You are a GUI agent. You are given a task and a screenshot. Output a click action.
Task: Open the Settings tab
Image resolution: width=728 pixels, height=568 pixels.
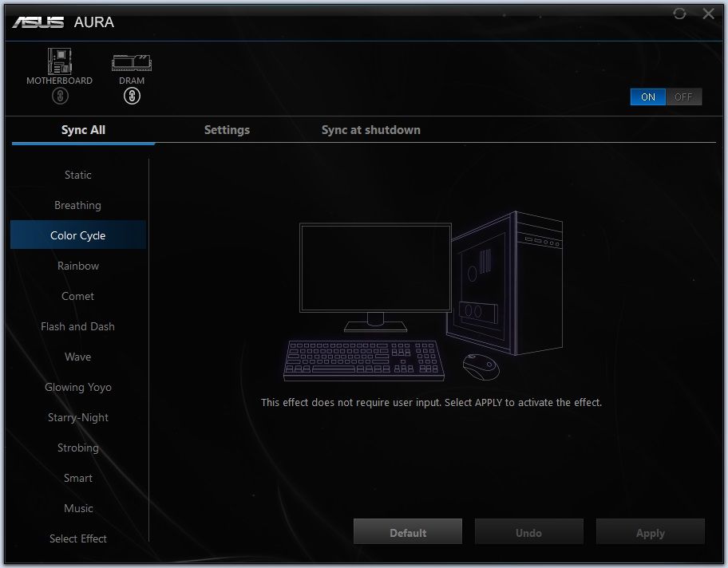pos(227,130)
